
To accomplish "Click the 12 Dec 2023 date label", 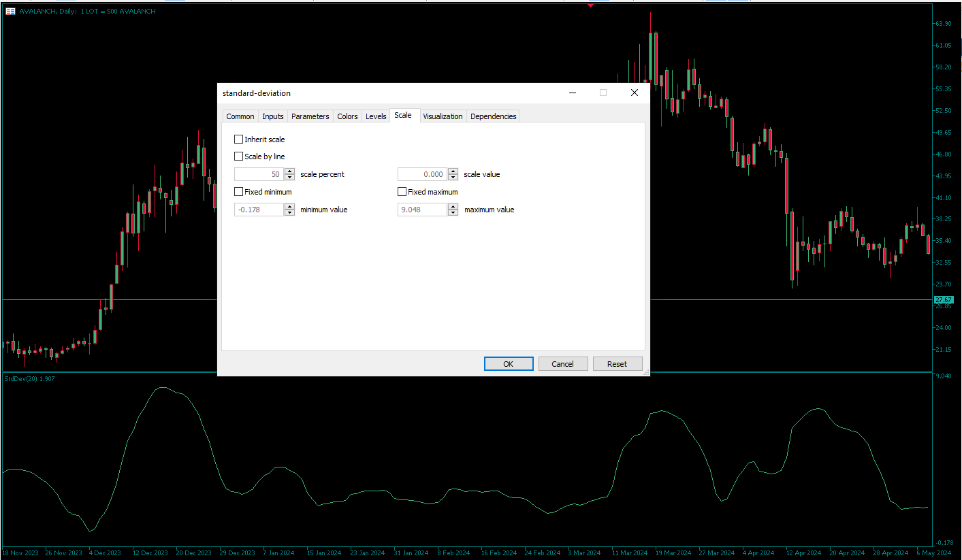I will [x=150, y=553].
